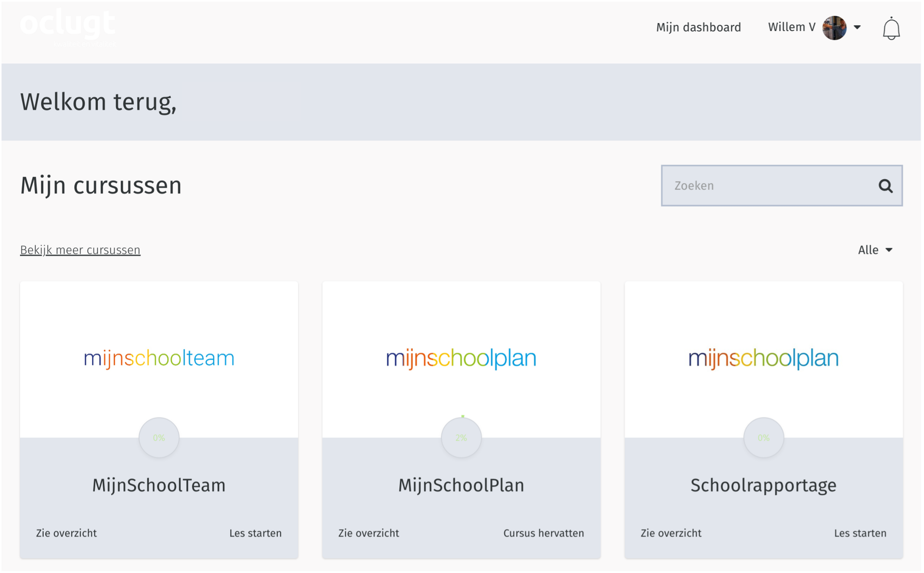Click the mijnschoolteam course logo

pos(159,358)
